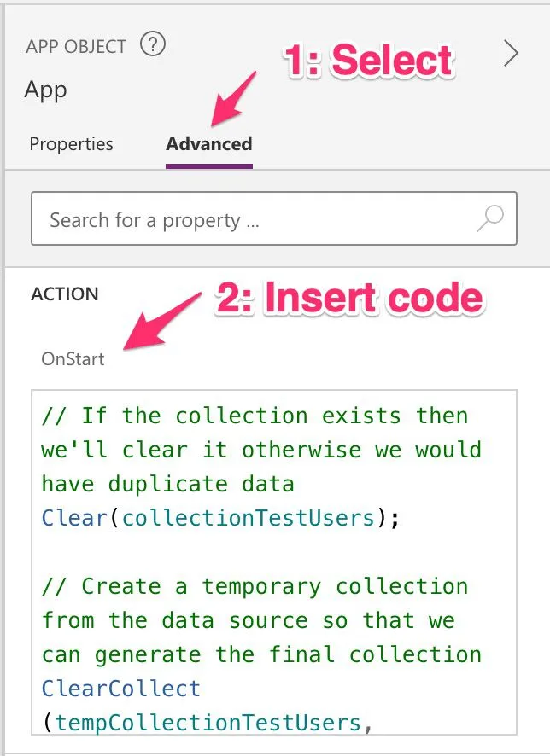550x756 pixels.
Task: Place cursor on the Clear function name
Action: pyautogui.click(x=74, y=518)
